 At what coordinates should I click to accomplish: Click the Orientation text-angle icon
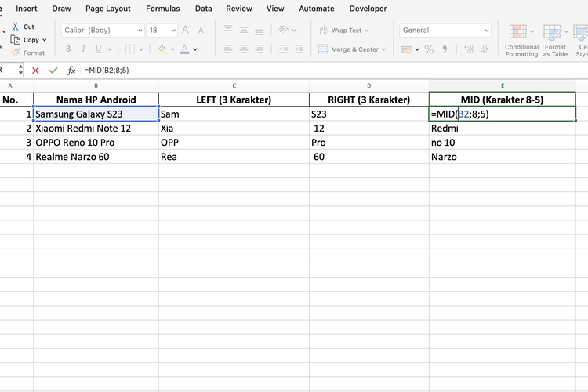click(x=284, y=30)
